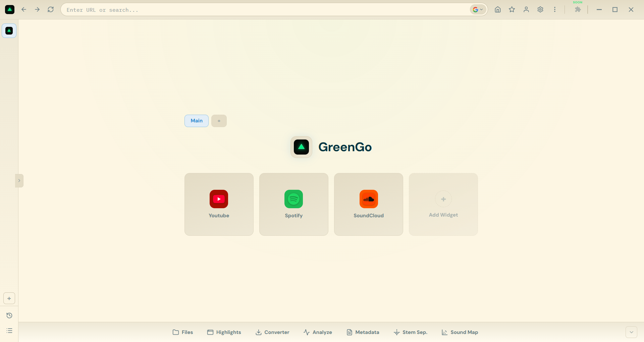Open settings via the gear icon
The height and width of the screenshot is (342, 644).
pos(540,10)
